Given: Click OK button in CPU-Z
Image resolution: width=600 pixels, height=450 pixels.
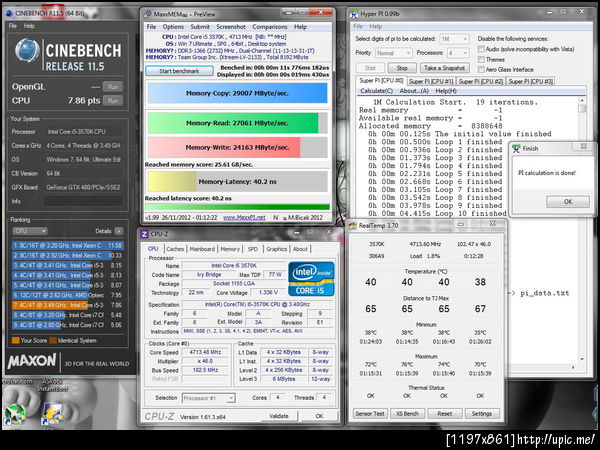Looking at the screenshot, I should click(320, 416).
